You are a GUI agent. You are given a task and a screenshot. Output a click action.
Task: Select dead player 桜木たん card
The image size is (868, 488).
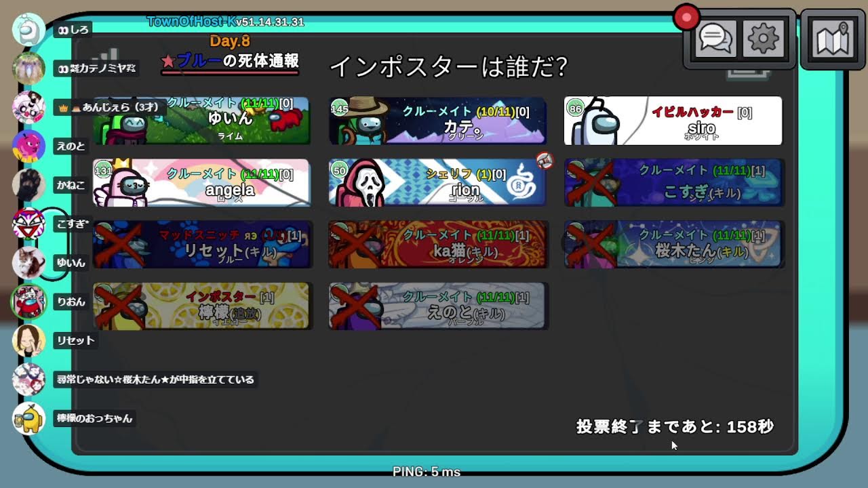click(674, 245)
